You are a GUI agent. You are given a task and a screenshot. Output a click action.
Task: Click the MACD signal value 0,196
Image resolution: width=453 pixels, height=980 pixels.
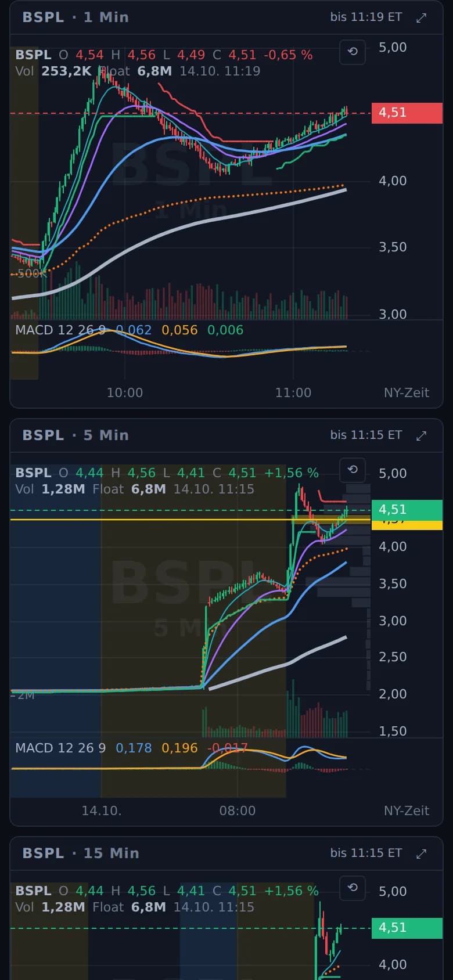pyautogui.click(x=179, y=748)
